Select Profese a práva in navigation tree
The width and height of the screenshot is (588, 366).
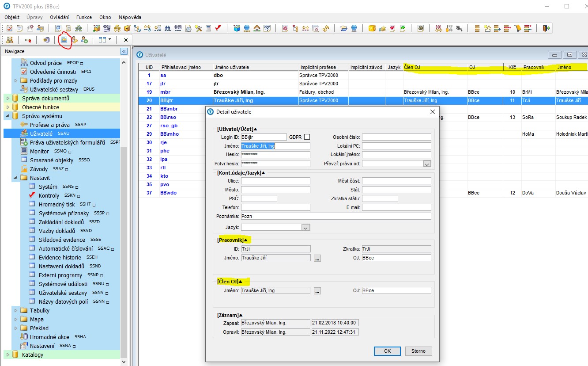coord(49,125)
